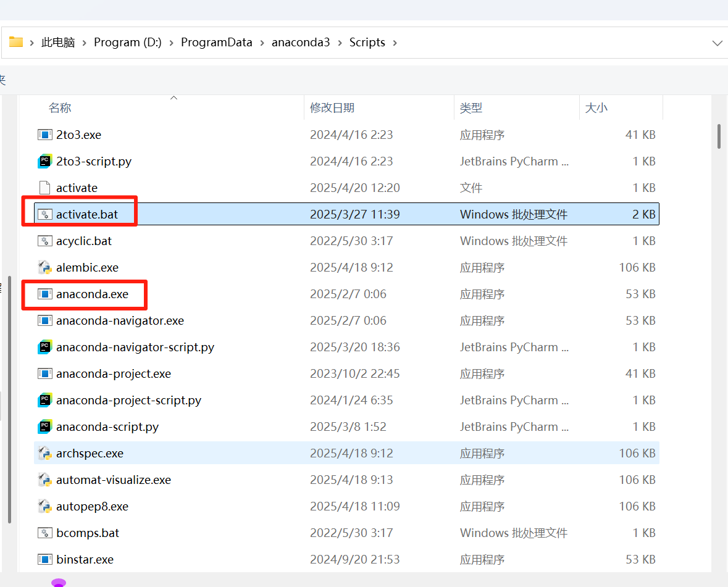The image size is (728, 587).
Task: Click the icon of anaconda-navigator.exe
Action: pyautogui.click(x=44, y=320)
